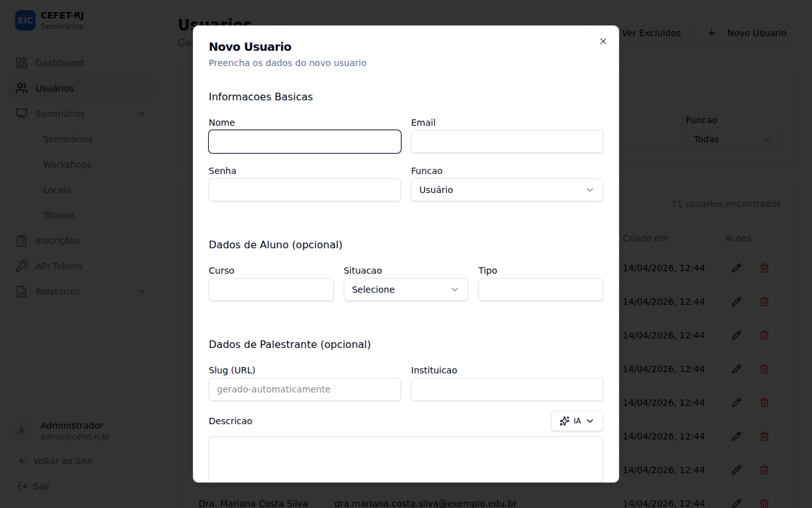
Task: Click the Criado em column header
Action: pos(645,238)
